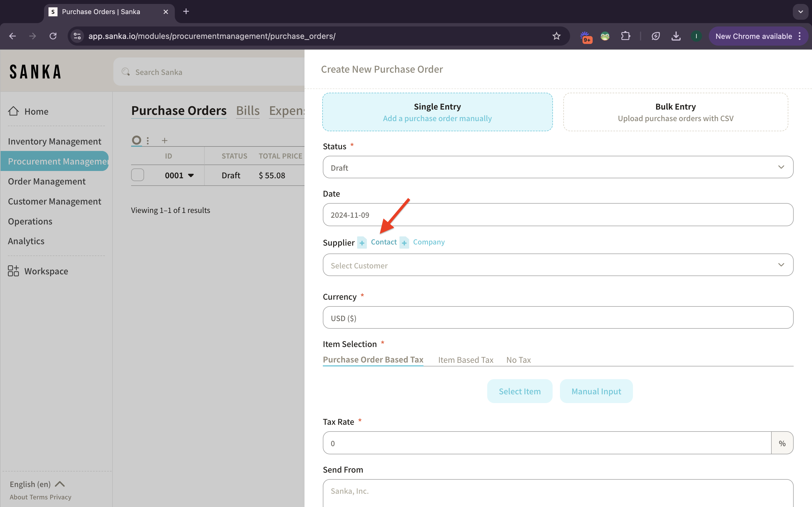Expand the Select Customer dropdown

[x=558, y=265]
